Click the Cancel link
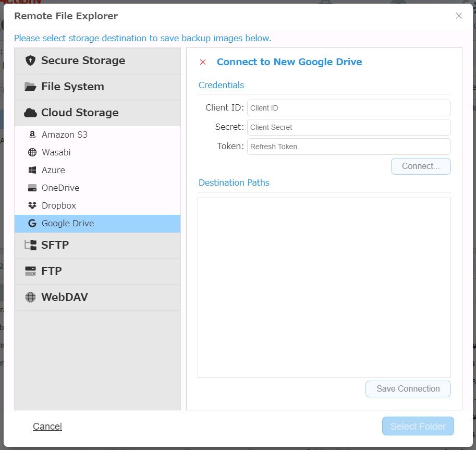The height and width of the screenshot is (450, 476). pos(47,427)
